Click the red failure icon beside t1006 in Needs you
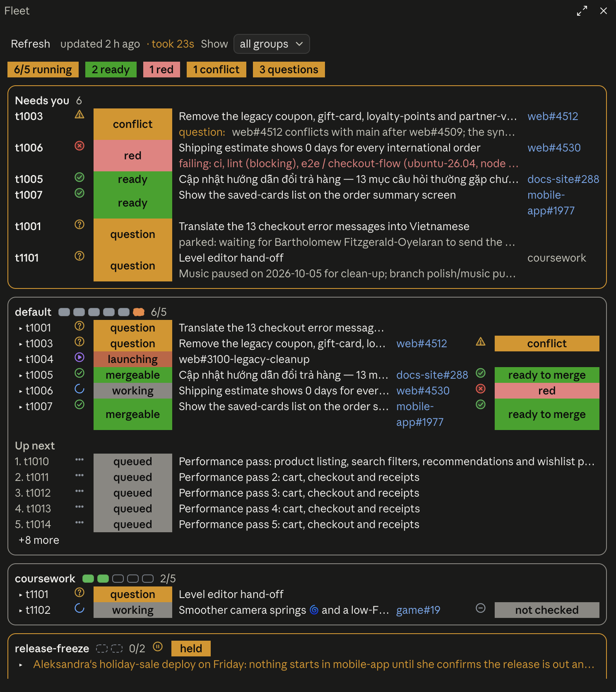Screen dimensions: 616x692 pos(79,146)
